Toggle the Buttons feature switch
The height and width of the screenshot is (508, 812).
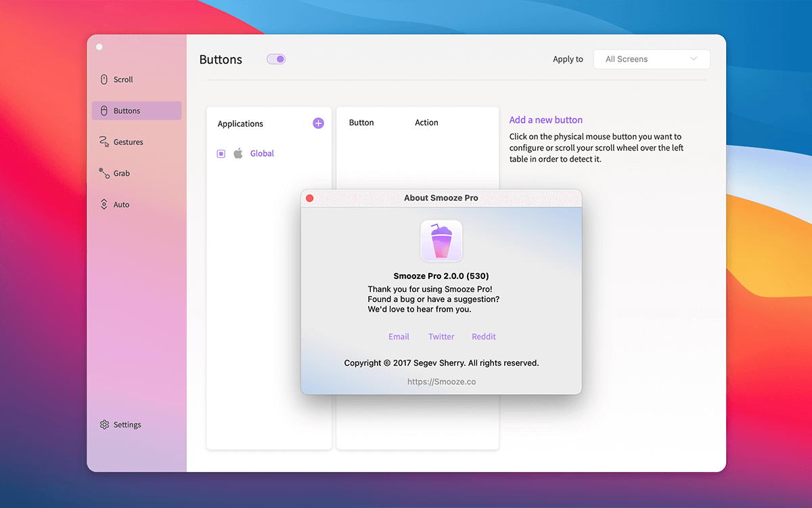pos(276,59)
